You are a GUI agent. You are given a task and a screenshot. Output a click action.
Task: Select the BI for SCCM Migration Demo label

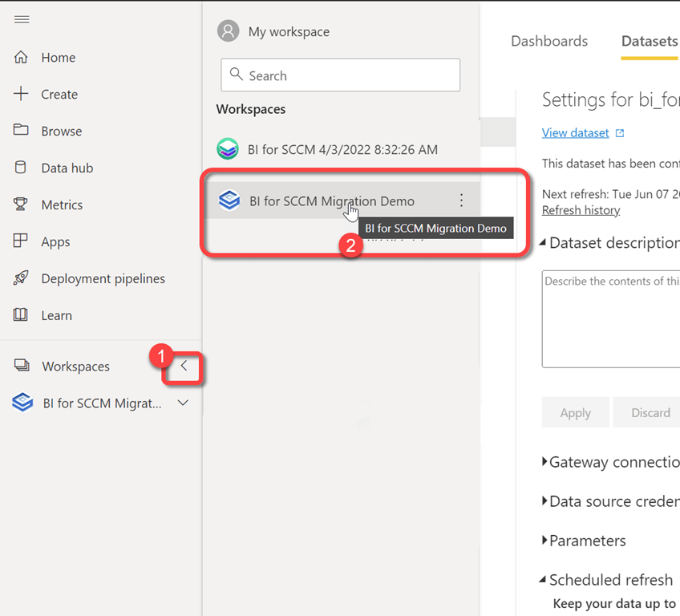pos(332,201)
